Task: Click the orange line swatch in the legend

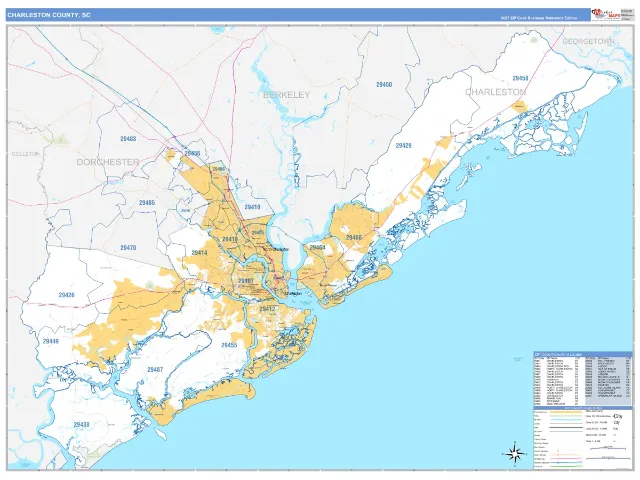Action: pos(566,412)
